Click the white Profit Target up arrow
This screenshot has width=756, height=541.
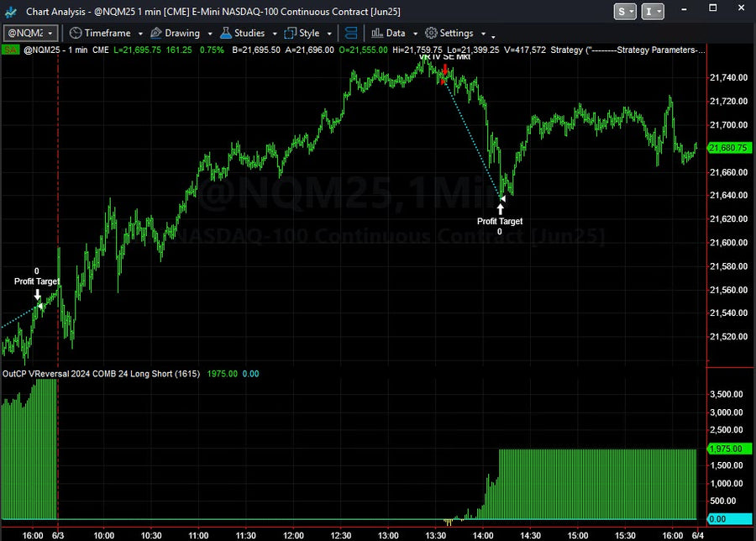tap(501, 209)
